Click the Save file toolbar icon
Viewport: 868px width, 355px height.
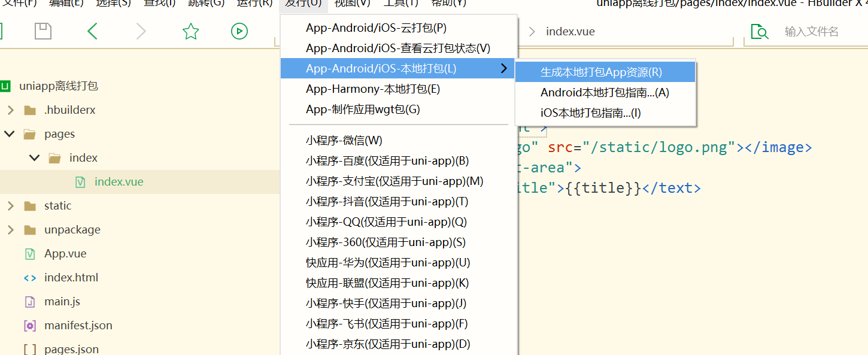43,31
